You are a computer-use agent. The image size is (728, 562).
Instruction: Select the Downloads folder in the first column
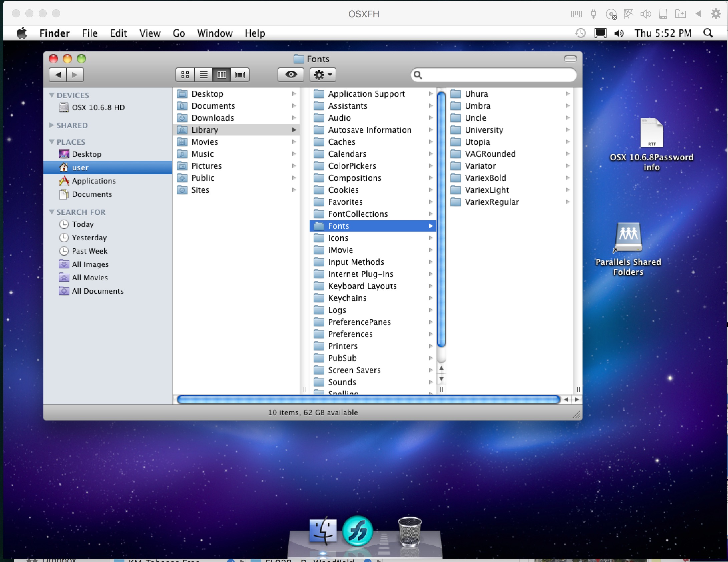click(237, 118)
